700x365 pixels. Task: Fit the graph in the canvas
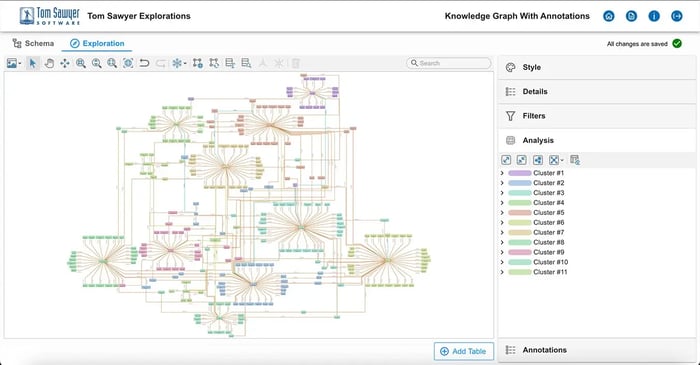click(x=128, y=63)
